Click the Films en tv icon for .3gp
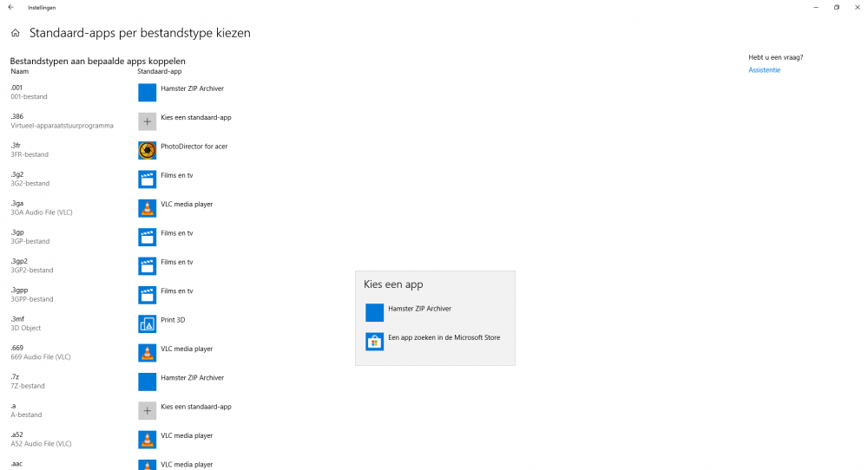The height and width of the screenshot is (470, 868). click(148, 238)
